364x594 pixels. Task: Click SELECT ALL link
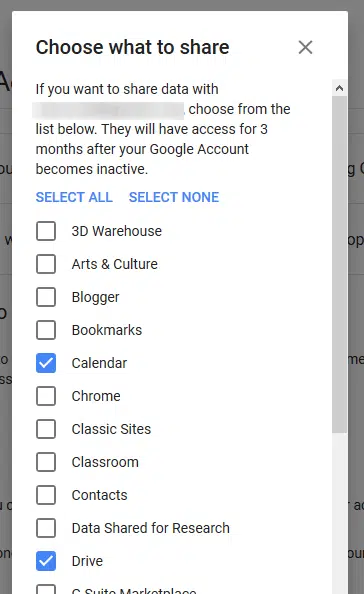(x=74, y=197)
